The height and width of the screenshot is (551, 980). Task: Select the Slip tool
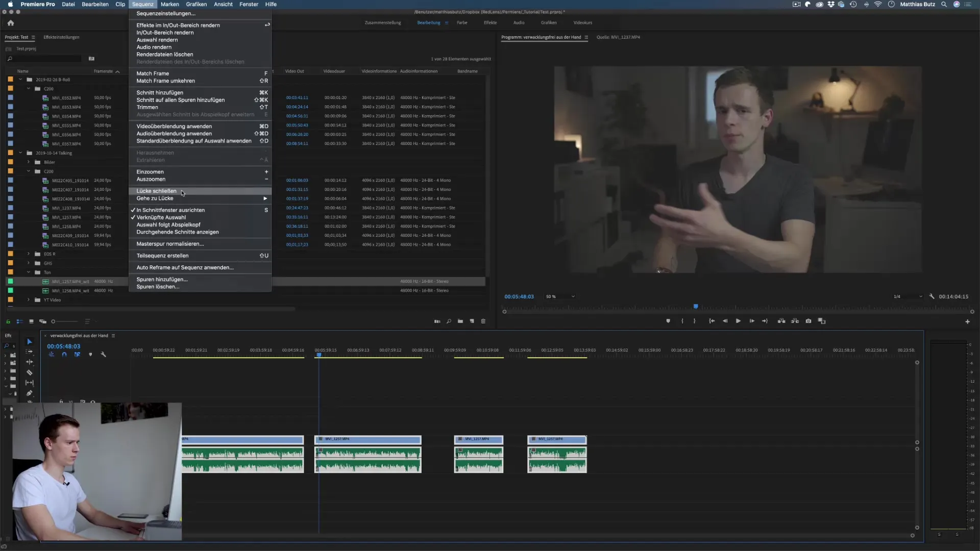tap(30, 383)
